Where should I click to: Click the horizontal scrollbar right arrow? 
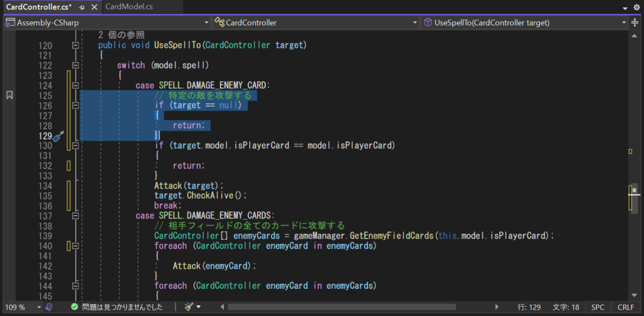tap(497, 307)
